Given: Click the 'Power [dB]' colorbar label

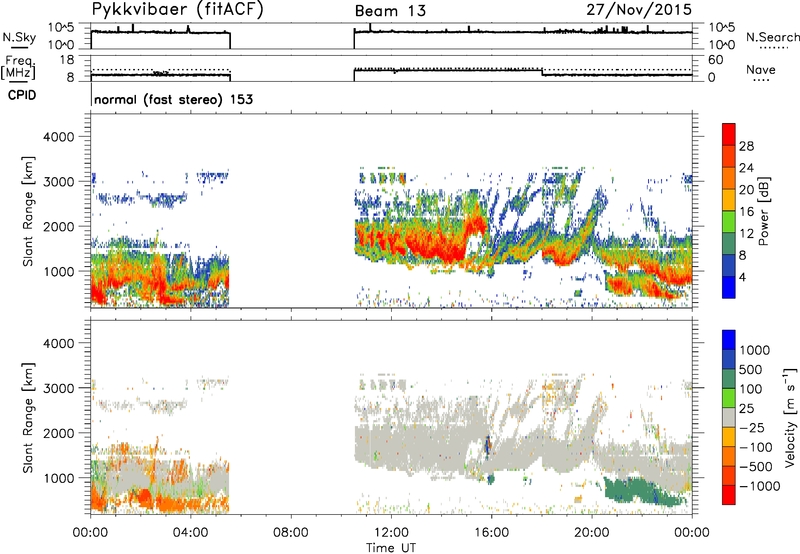Looking at the screenshot, I should pyautogui.click(x=764, y=211).
